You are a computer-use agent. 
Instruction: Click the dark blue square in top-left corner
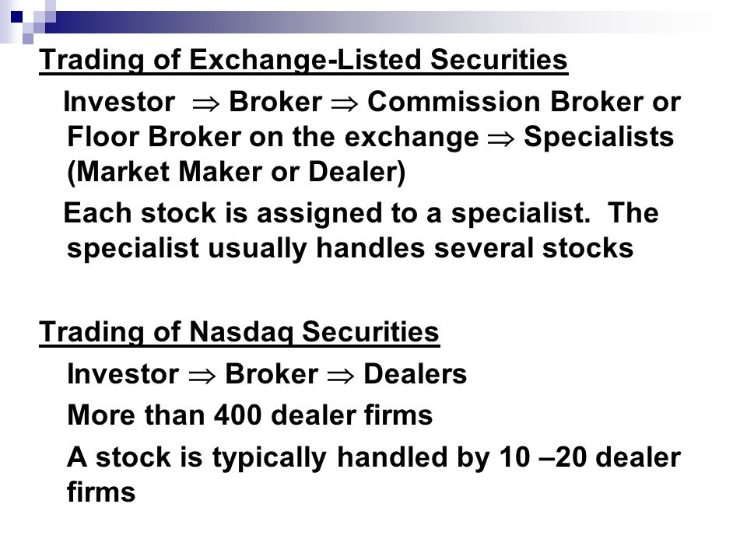tap(16, 17)
